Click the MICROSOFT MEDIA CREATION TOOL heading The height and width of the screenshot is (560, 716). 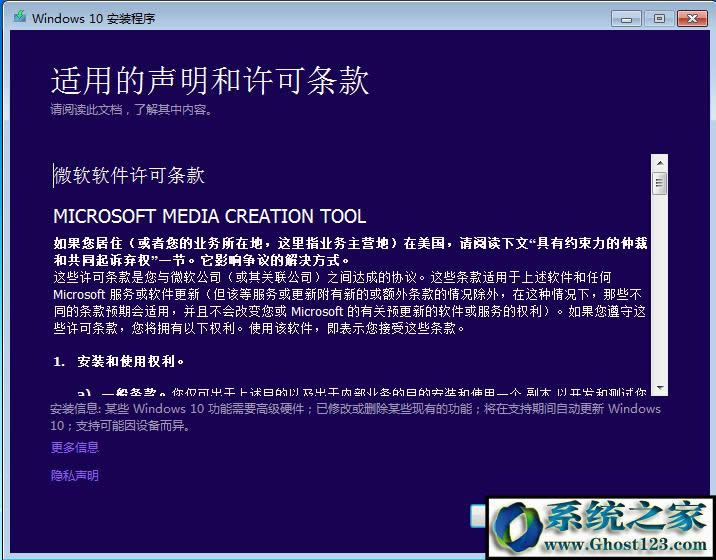[x=209, y=216]
